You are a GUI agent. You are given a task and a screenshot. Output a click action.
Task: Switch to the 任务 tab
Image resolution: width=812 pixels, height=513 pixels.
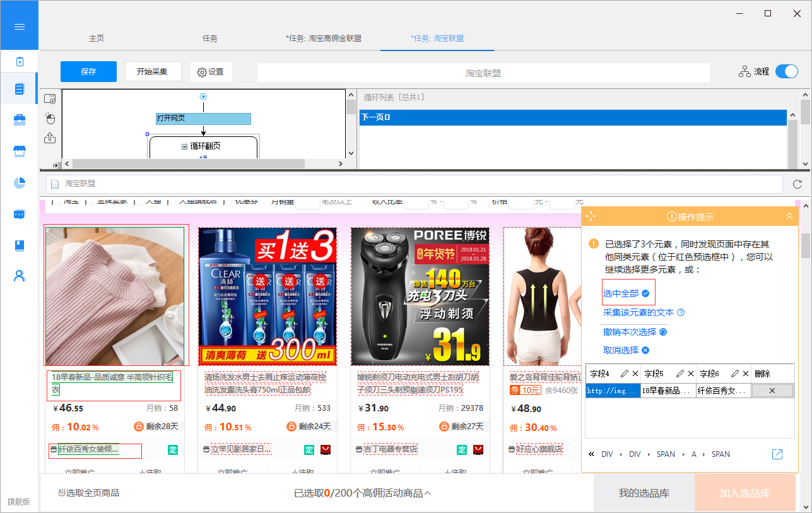coord(210,38)
